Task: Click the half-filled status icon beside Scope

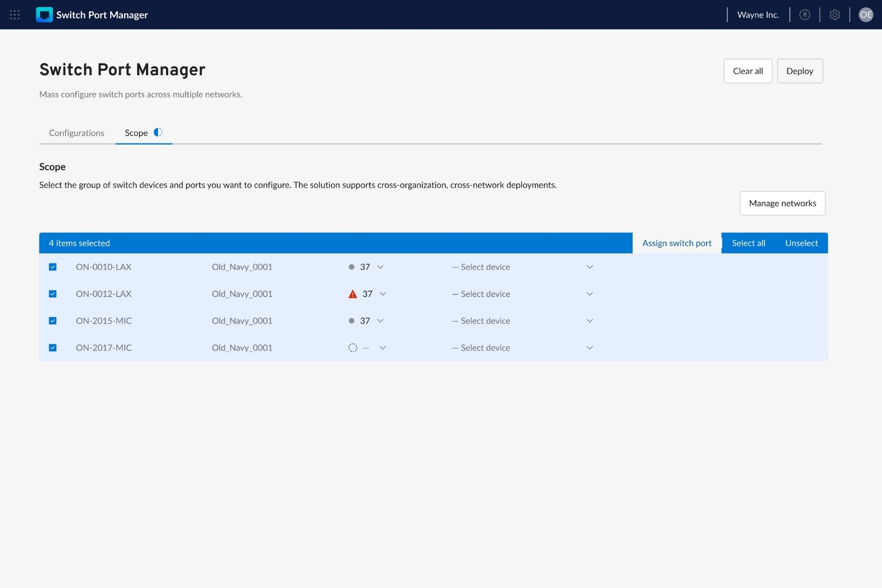Action: 158,132
